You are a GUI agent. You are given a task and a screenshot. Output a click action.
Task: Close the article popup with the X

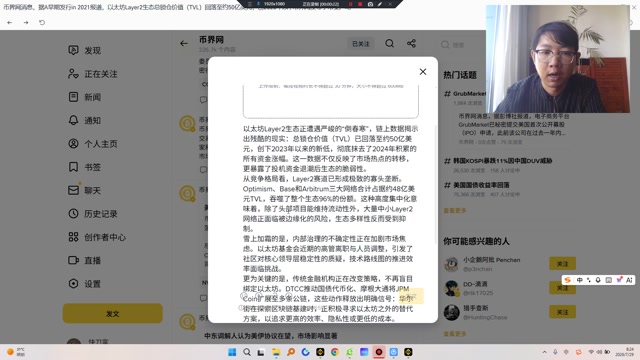(x=423, y=72)
